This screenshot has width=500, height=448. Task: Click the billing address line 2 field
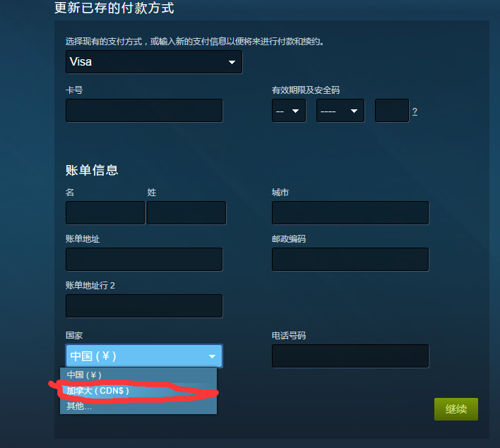tap(144, 306)
